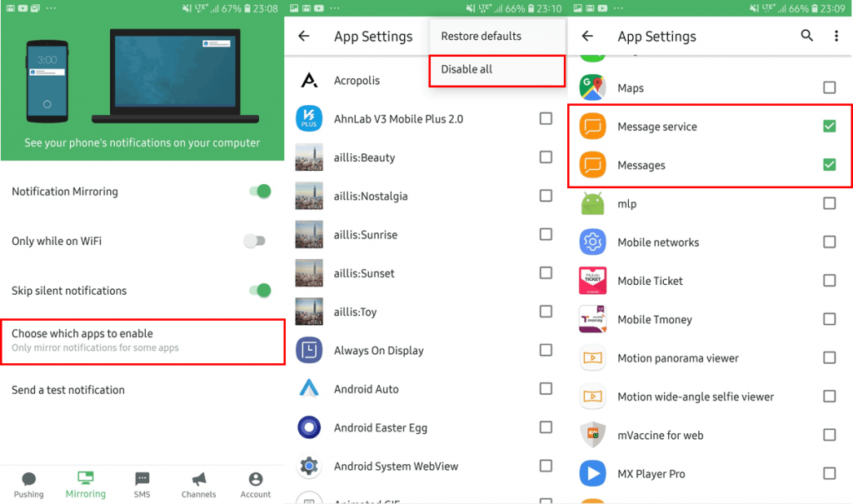Tap the Mobile Tmoney icon

592,320
